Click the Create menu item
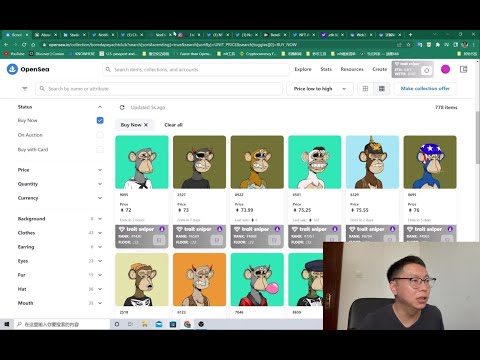The width and height of the screenshot is (480, 360). (x=379, y=69)
